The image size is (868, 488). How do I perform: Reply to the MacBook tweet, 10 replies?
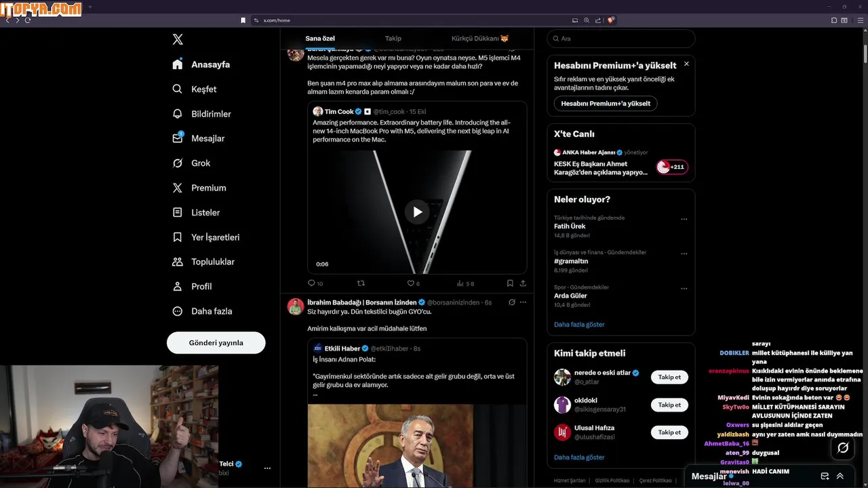pyautogui.click(x=315, y=283)
